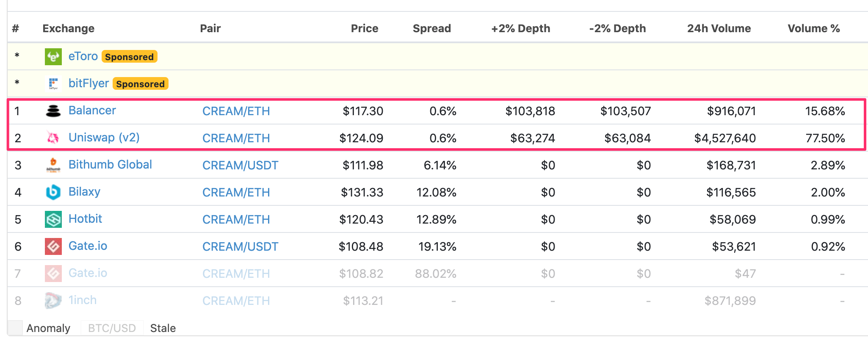
Task: Click the Anomaly legend label
Action: pos(48,328)
